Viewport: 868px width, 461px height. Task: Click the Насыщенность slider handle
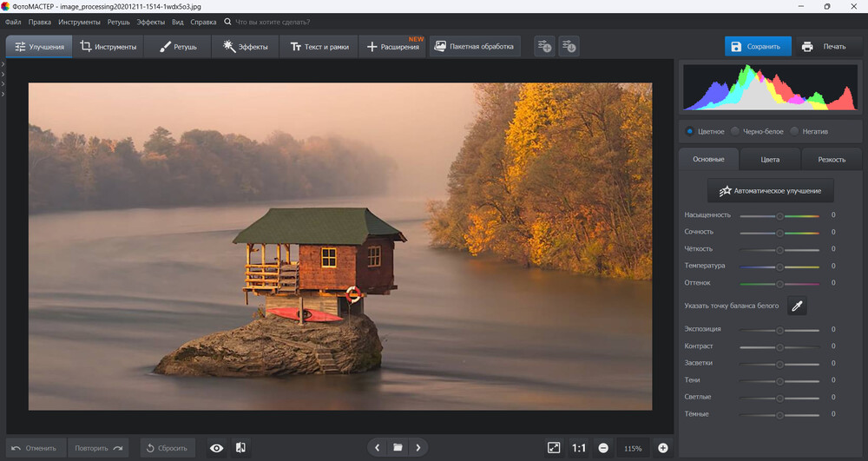779,215
